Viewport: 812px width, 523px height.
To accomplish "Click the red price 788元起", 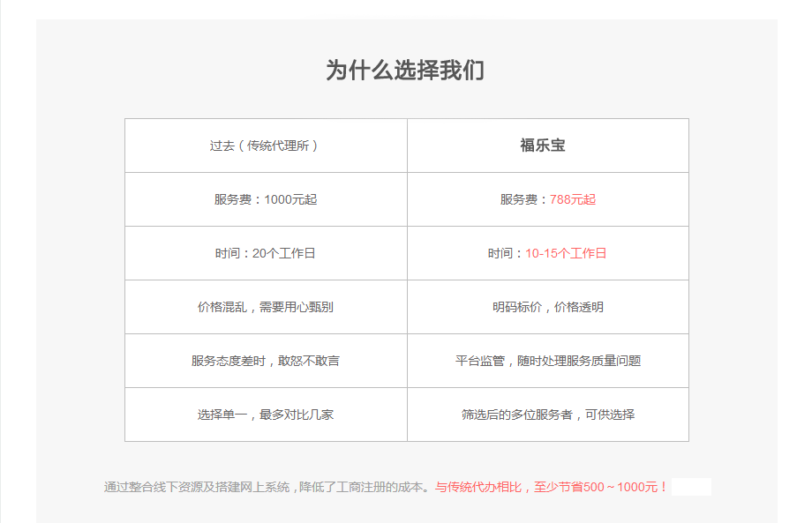I will pos(573,199).
